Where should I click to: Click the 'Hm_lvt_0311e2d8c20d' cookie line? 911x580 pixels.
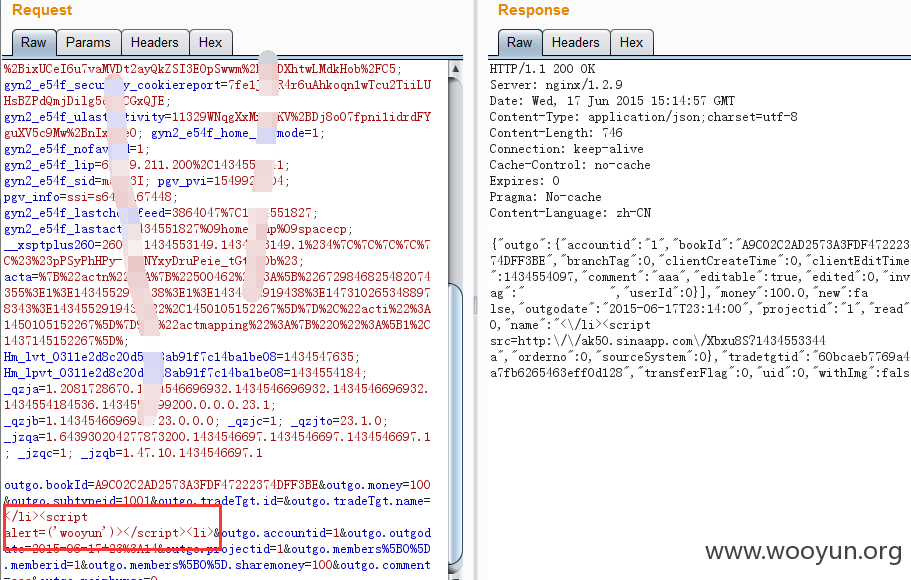[x=182, y=357]
